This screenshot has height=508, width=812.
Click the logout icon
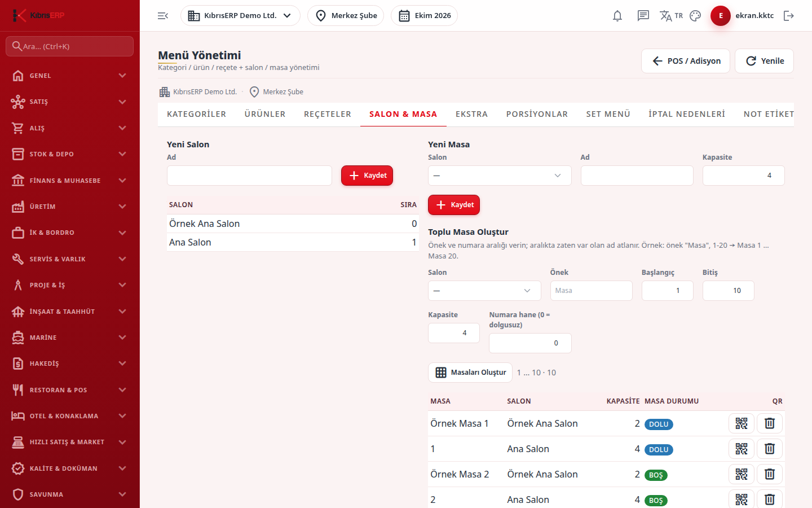coord(789,16)
